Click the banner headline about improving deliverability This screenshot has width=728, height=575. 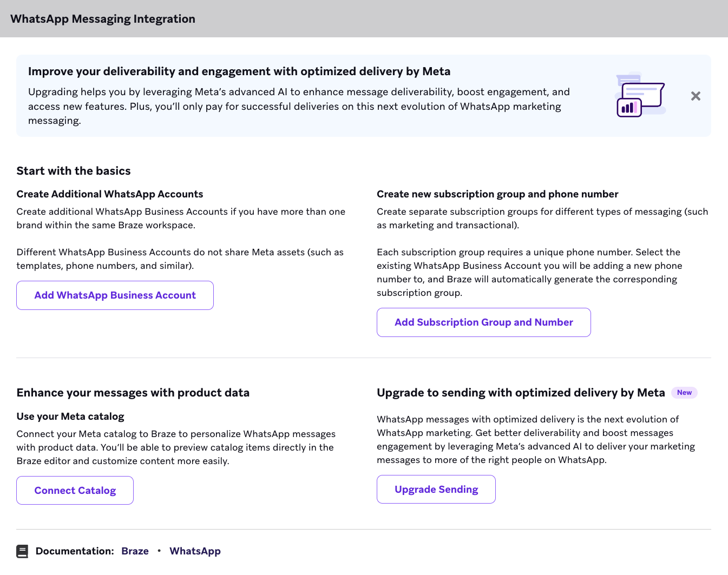pos(239,71)
